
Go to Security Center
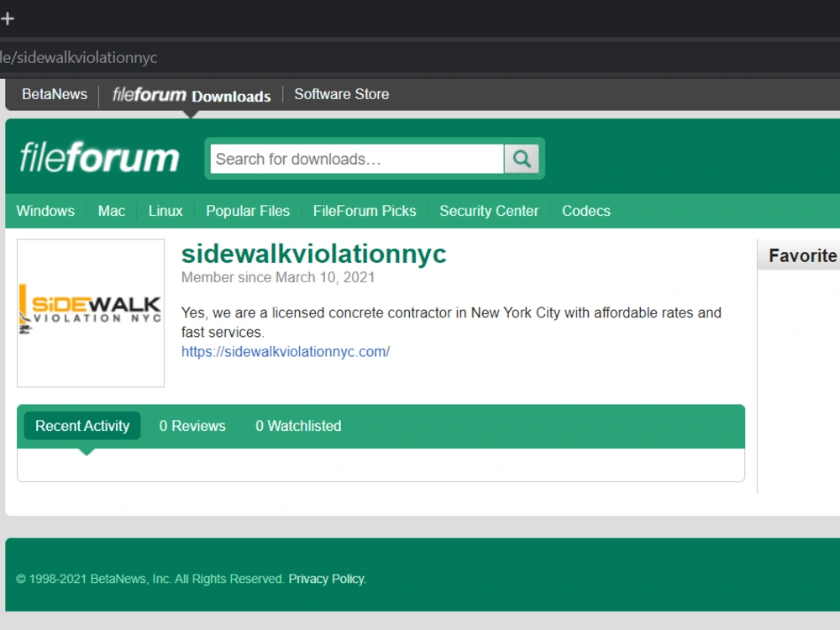point(489,211)
